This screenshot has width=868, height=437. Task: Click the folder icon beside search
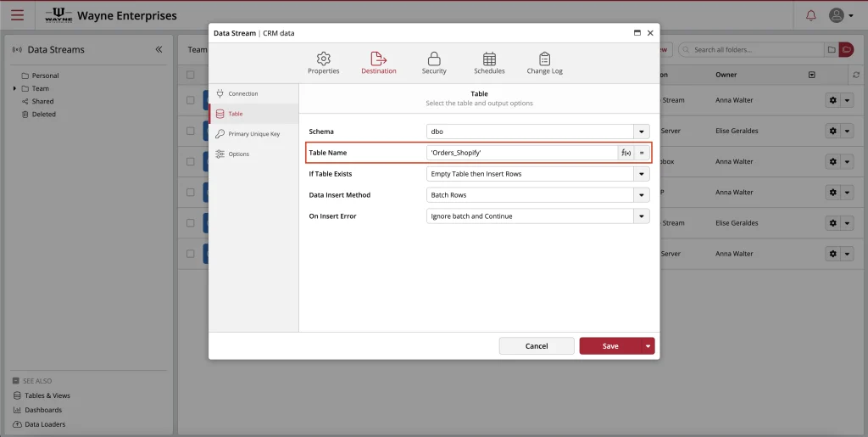click(832, 49)
